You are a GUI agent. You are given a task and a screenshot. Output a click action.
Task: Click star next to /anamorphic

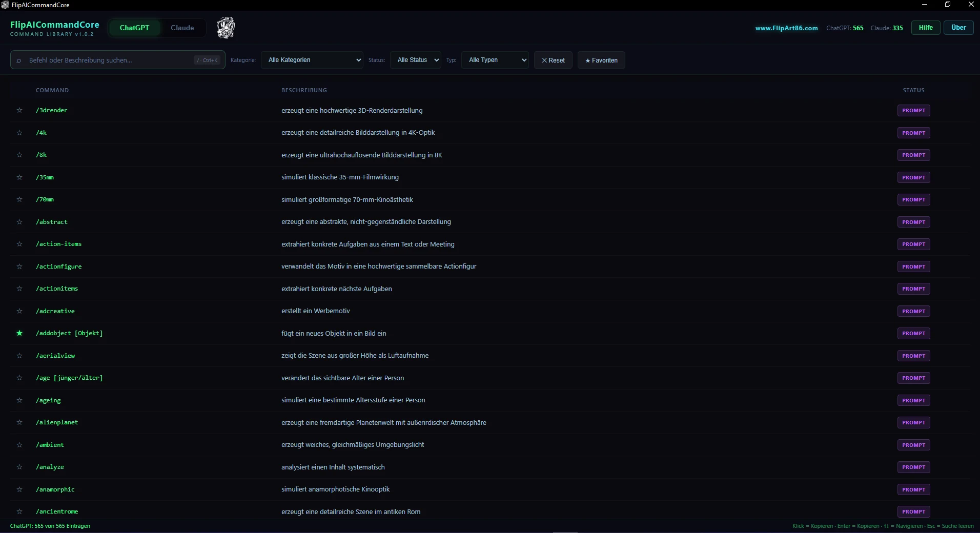[19, 489]
